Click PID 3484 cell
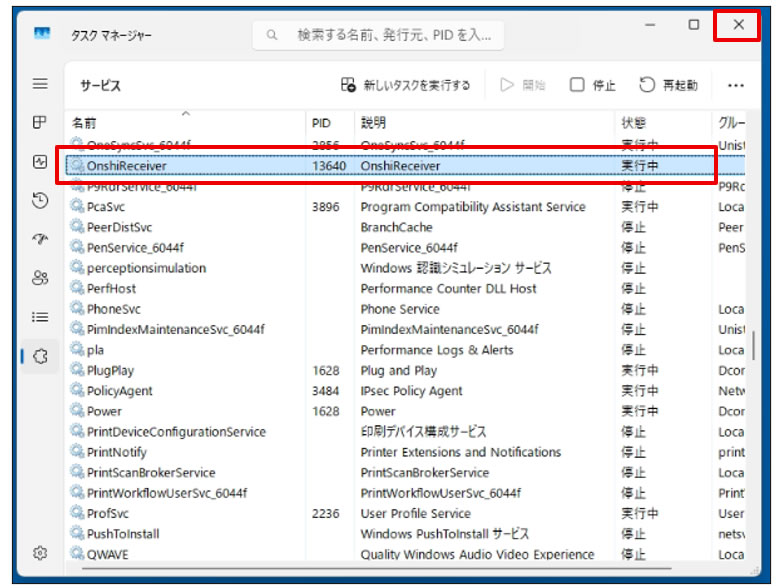The image size is (783, 588). coord(326,391)
